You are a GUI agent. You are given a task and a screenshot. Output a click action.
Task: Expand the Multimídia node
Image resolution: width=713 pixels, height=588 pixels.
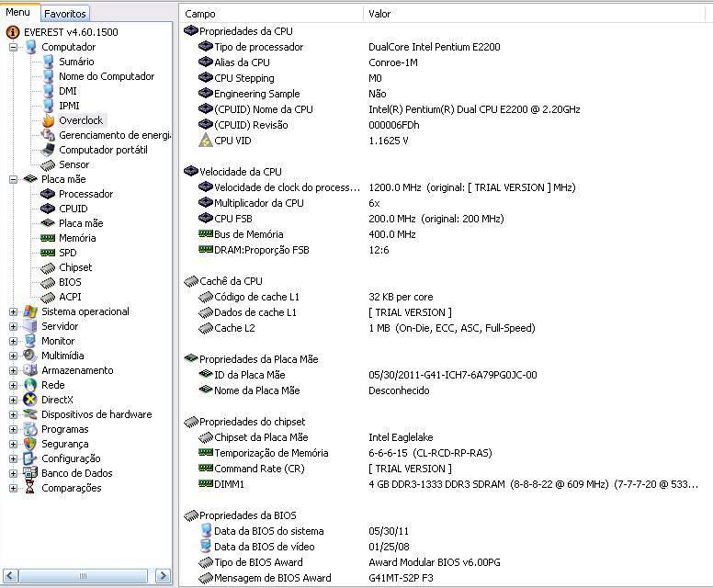(x=13, y=356)
